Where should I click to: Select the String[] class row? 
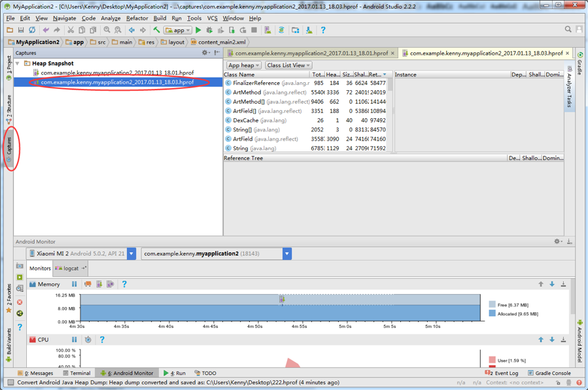(305, 129)
